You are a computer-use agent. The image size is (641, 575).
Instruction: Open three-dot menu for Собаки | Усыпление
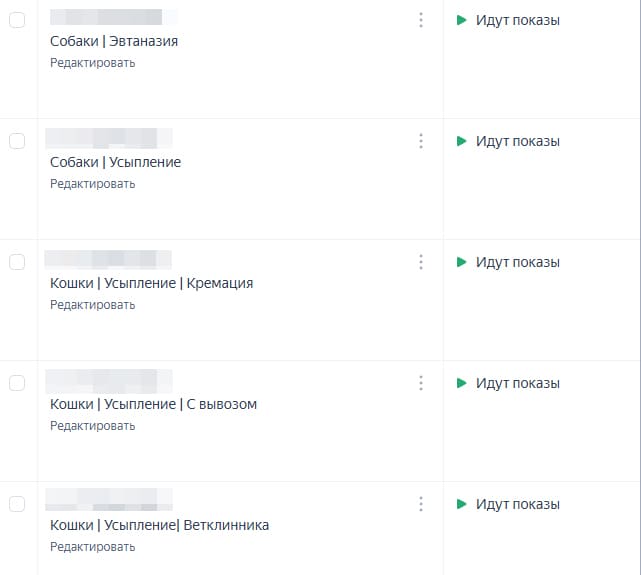click(x=421, y=141)
